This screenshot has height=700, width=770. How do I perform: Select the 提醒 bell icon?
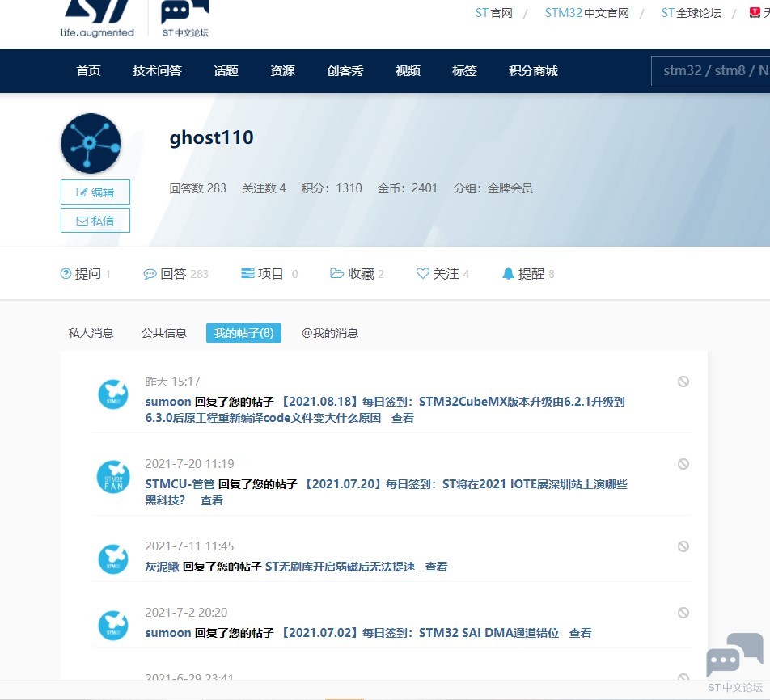click(x=508, y=273)
